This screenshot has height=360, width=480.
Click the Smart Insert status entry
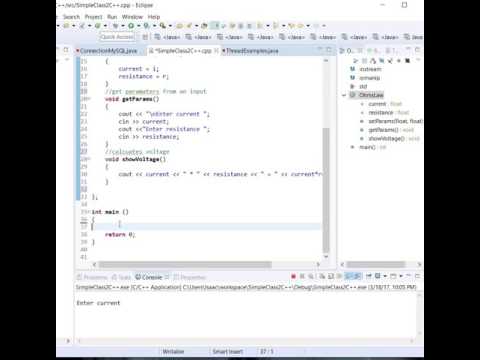coord(228,351)
